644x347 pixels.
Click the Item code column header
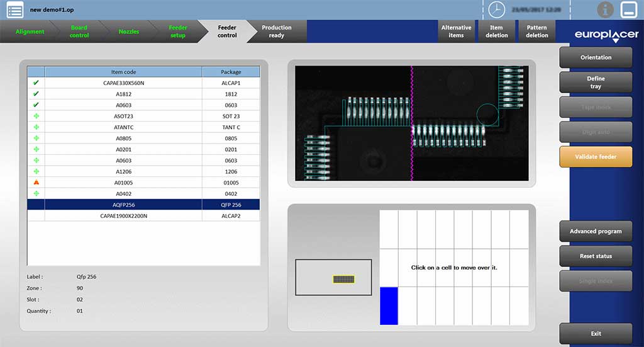coord(123,72)
